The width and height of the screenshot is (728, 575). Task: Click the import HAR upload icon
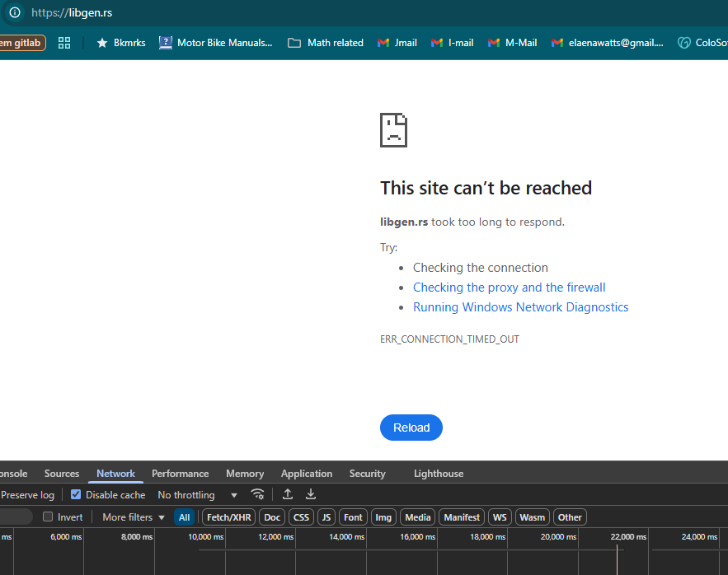point(288,494)
